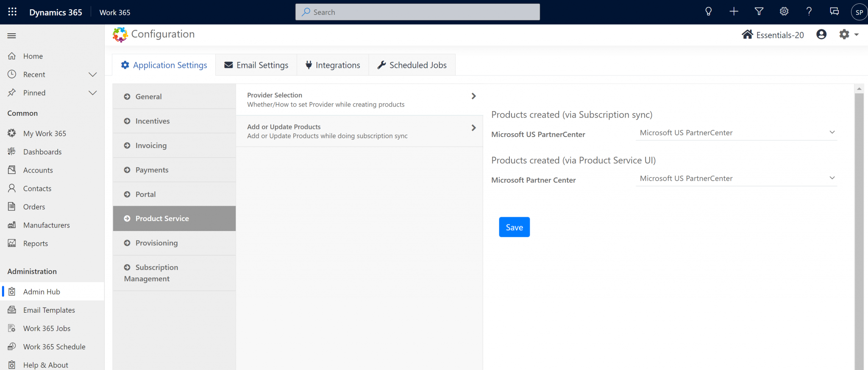Select Subscription Management section
The image size is (868, 370).
tap(174, 273)
